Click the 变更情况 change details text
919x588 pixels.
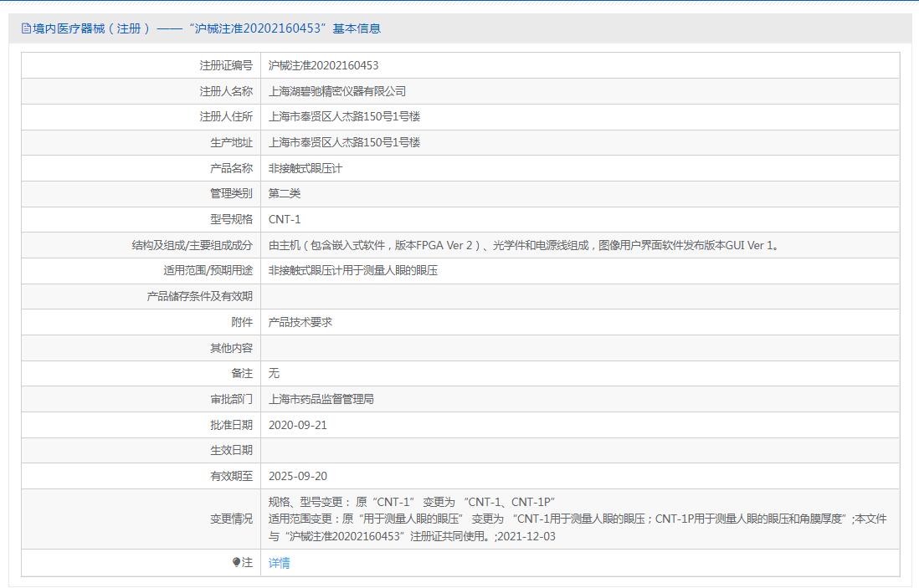578,519
